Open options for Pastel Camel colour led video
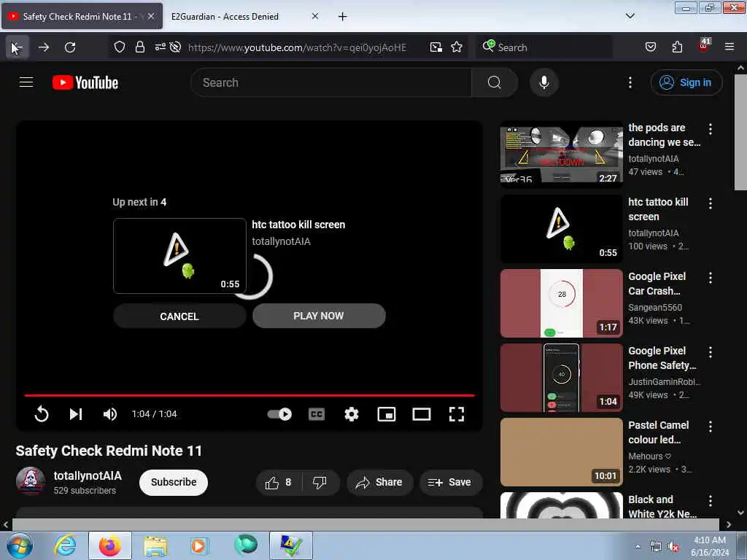747x560 pixels. tap(711, 426)
